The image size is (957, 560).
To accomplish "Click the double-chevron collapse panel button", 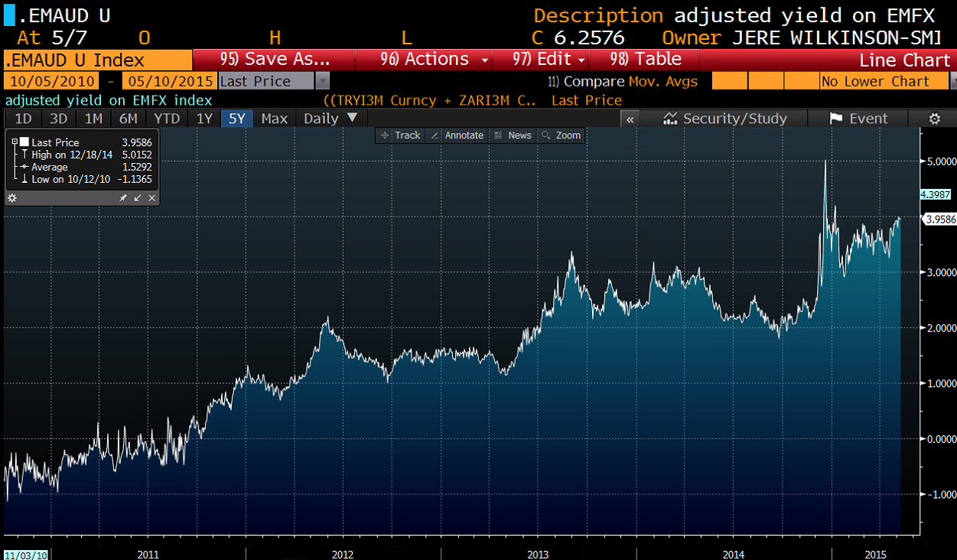I will click(630, 119).
